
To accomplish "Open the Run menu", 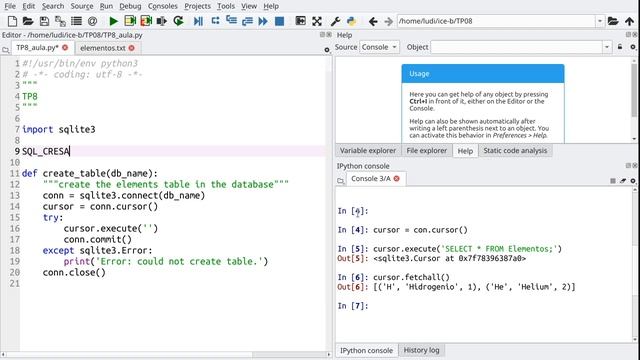I will pos(106,6).
